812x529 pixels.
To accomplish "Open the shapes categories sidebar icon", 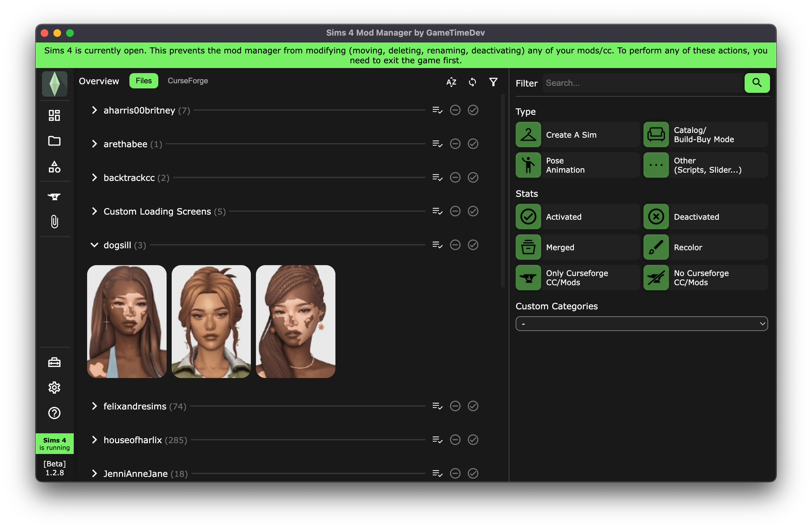I will 55,167.
